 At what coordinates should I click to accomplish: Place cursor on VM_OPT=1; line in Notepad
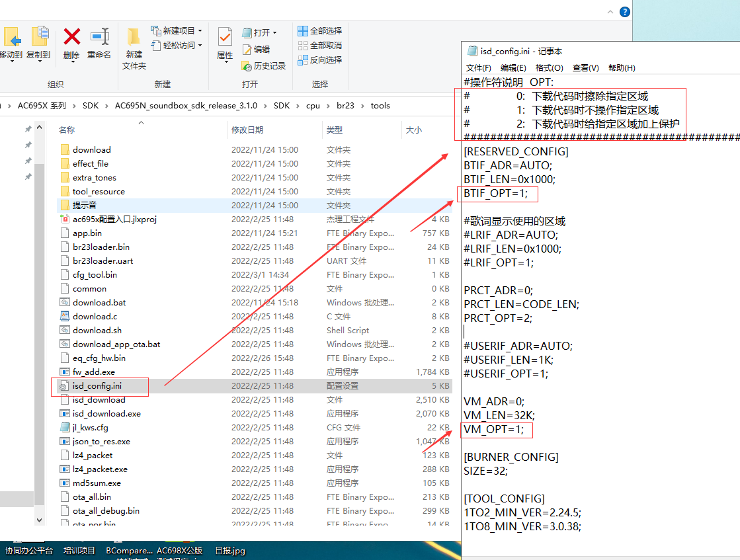coord(493,429)
